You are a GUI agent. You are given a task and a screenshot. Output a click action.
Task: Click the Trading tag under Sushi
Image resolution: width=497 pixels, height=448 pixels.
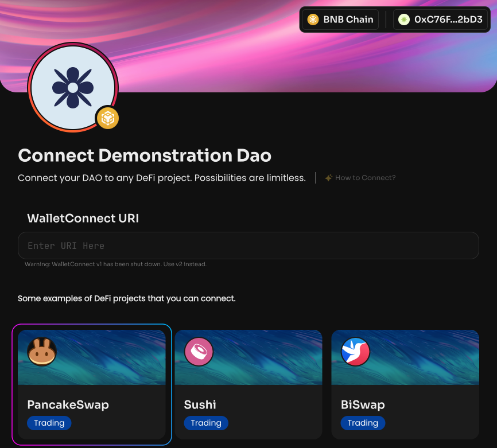pyautogui.click(x=206, y=423)
